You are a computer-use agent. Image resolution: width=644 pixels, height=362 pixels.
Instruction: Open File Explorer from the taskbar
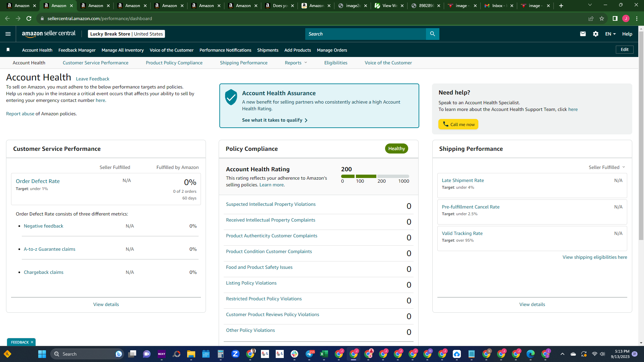point(191,354)
